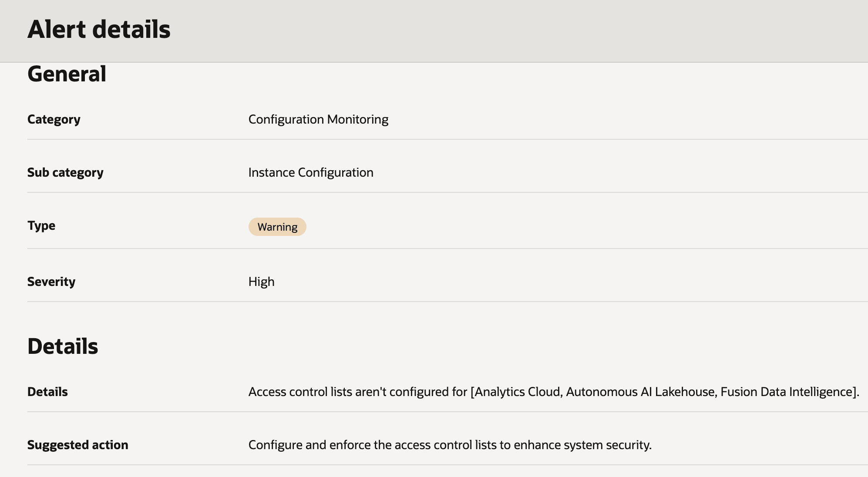Click the Details section heading
Screen dimensions: 868x477
click(63, 346)
